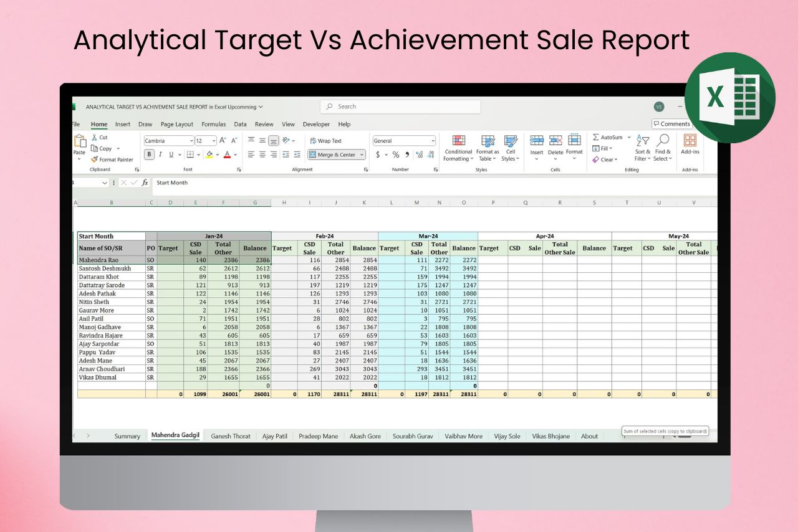Center text horizontally

(262, 154)
